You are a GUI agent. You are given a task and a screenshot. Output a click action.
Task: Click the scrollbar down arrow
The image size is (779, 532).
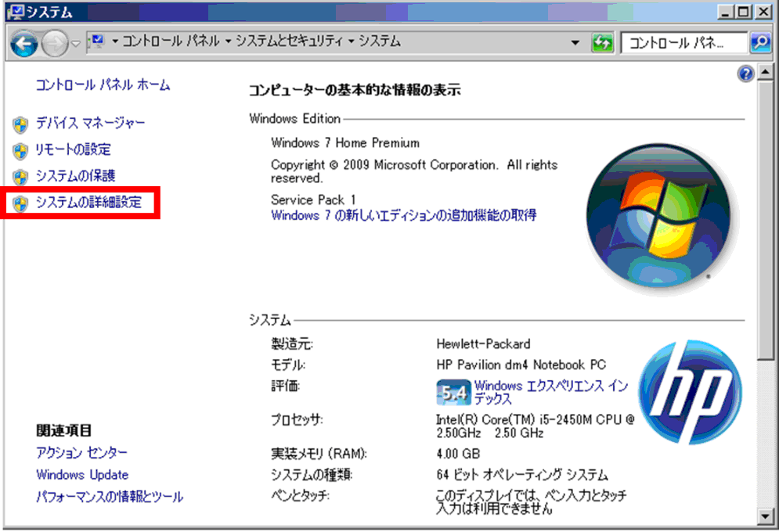[x=765, y=516]
